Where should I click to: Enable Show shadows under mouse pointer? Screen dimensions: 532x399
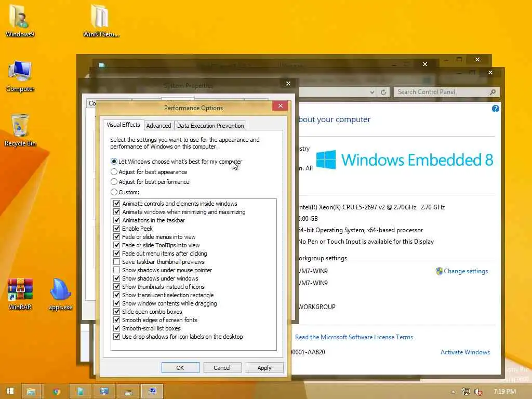[x=117, y=270]
